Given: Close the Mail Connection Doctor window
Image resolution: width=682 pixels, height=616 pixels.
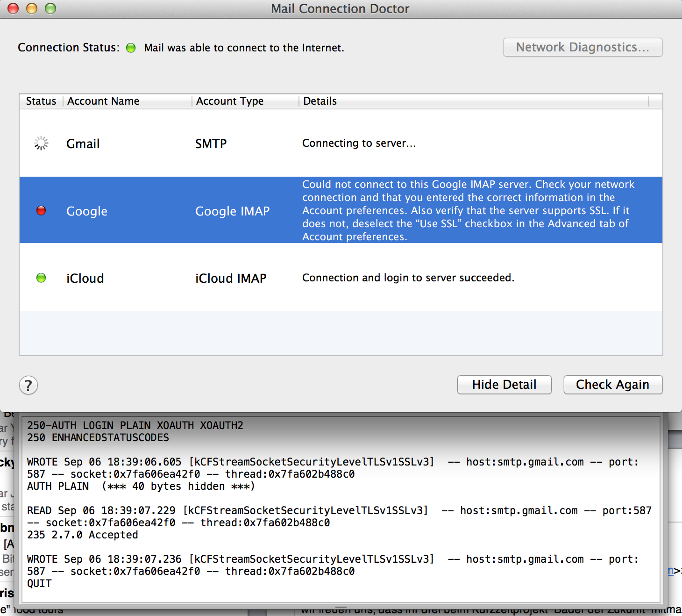Looking at the screenshot, I should coord(13,8).
